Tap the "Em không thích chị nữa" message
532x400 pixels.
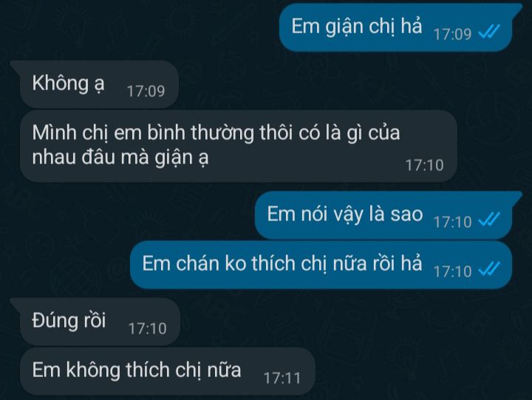[168, 371]
